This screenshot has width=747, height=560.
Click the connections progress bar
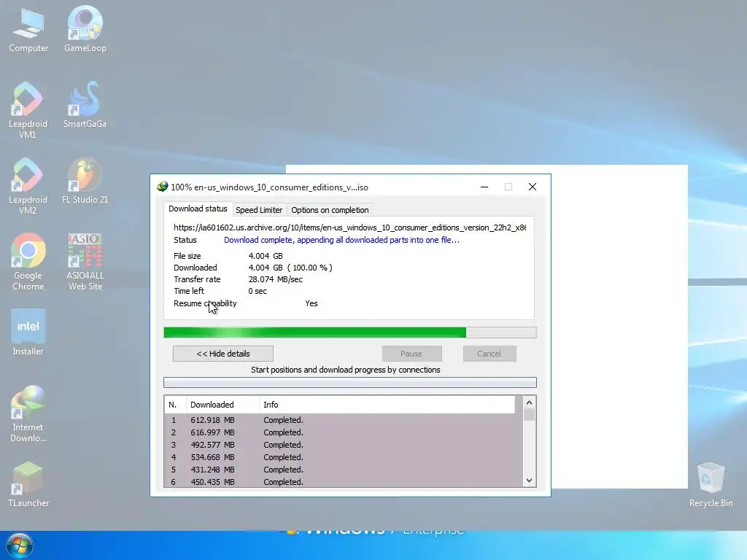pyautogui.click(x=350, y=382)
